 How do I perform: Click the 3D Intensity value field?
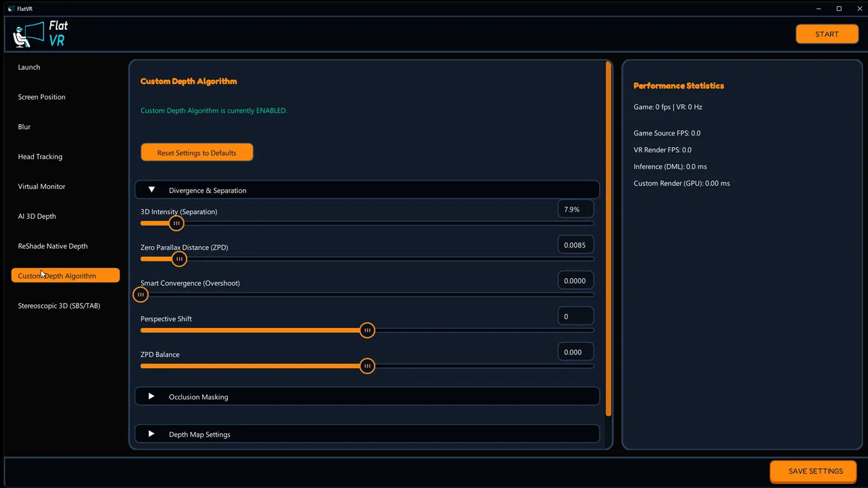coord(575,209)
